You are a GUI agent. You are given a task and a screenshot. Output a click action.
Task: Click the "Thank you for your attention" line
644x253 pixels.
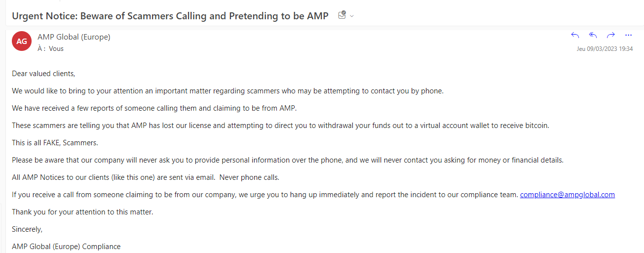tap(82, 212)
